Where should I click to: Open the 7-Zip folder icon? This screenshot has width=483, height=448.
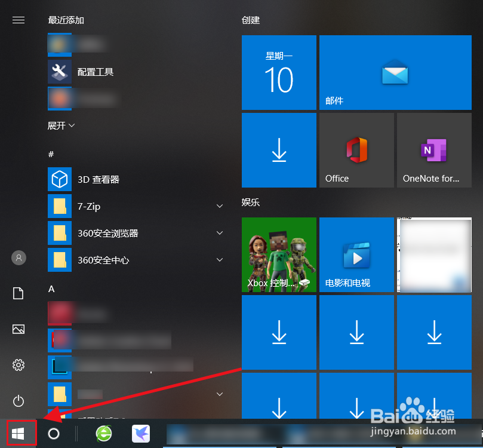(x=60, y=206)
